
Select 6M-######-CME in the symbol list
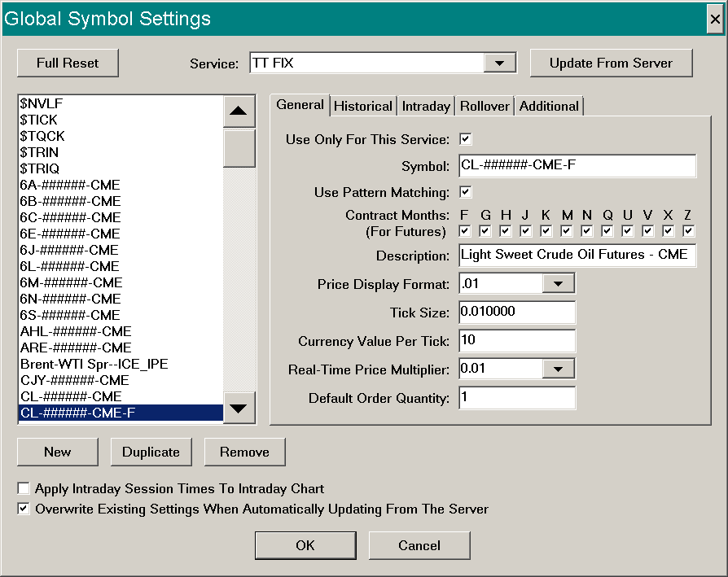pyautogui.click(x=121, y=282)
